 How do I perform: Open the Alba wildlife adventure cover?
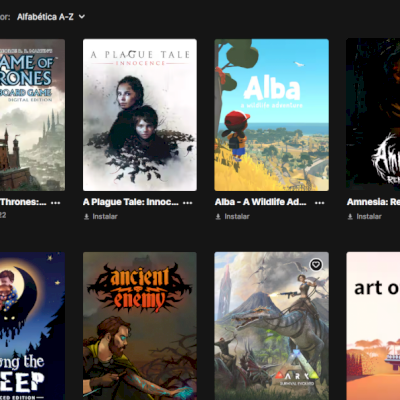point(271,115)
